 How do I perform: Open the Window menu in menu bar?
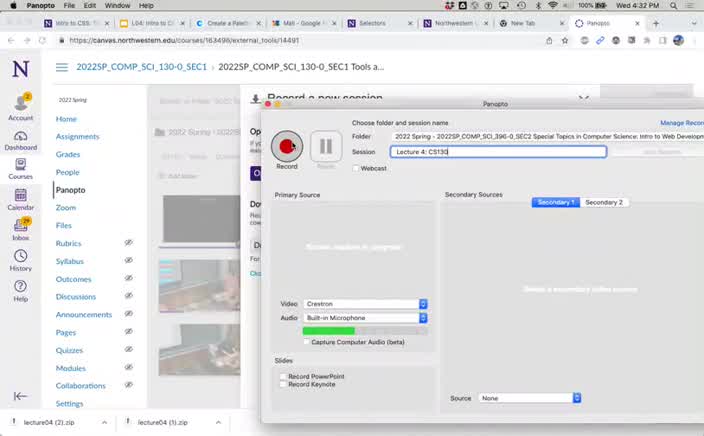[116, 5]
